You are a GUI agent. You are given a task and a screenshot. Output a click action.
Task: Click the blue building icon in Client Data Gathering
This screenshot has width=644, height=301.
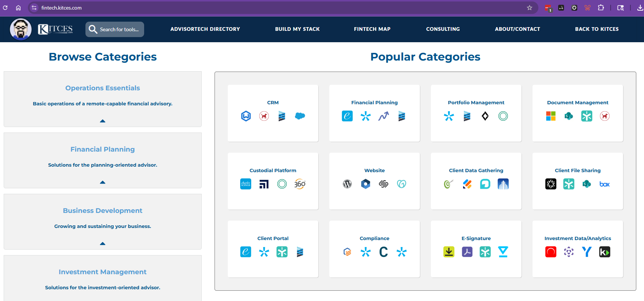503,184
